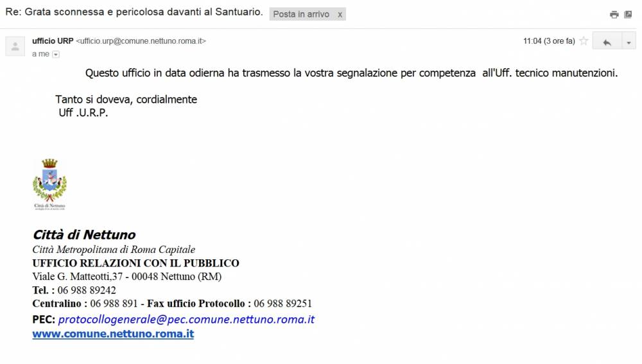
Task: Reply with the arrow button
Action: click(607, 41)
